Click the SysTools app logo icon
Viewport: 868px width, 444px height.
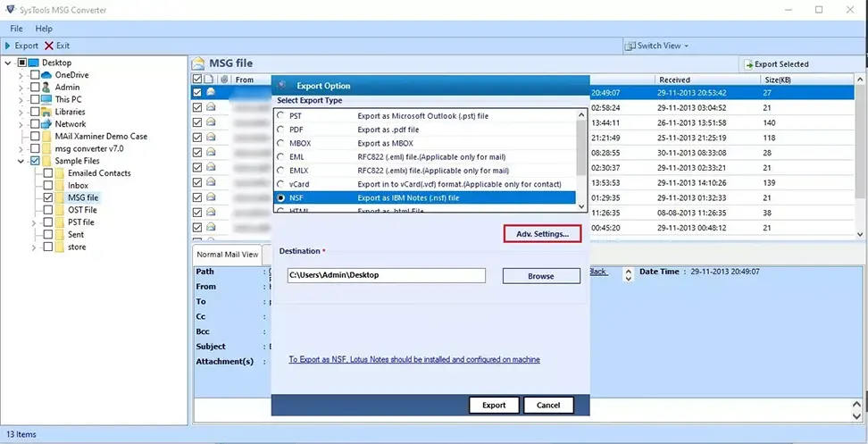(x=11, y=10)
